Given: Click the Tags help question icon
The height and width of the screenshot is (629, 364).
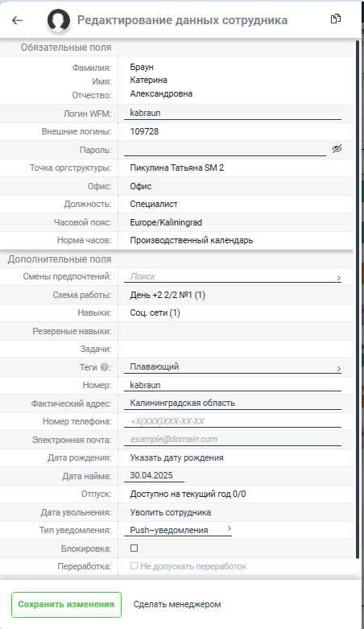Looking at the screenshot, I should (104, 366).
